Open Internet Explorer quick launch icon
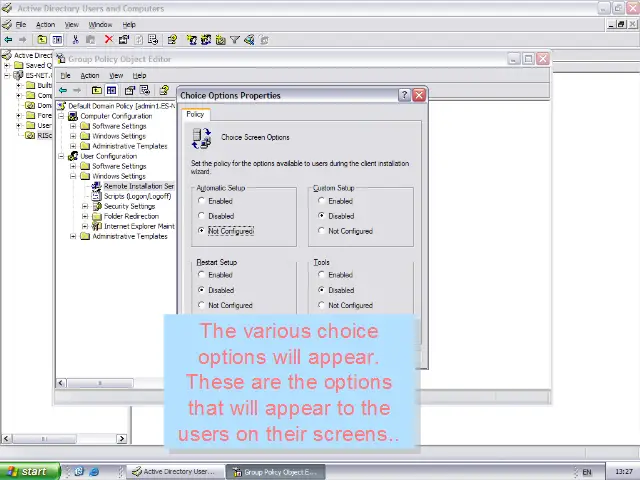This screenshot has height=480, width=640. coord(94,471)
